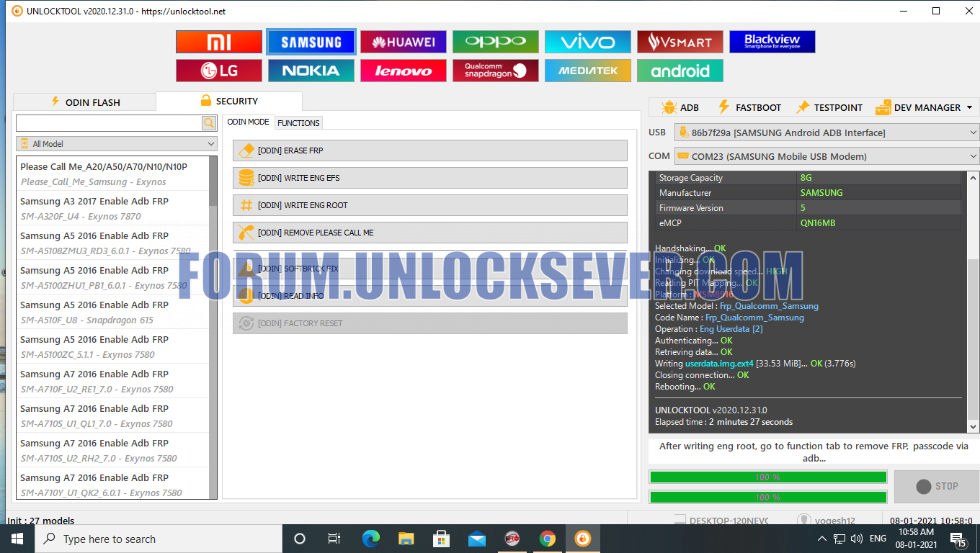Open the notification center icon
This screenshot has width=980, height=553.
click(x=958, y=539)
